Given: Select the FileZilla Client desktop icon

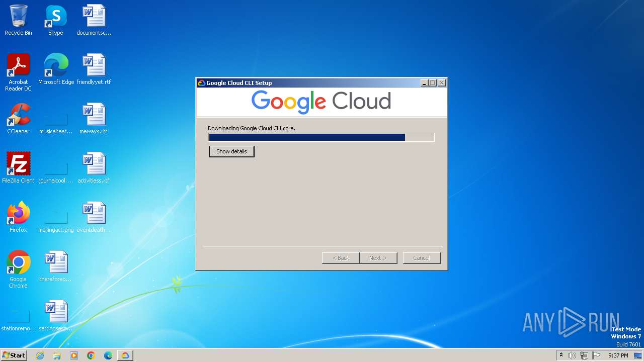Looking at the screenshot, I should 18,168.
